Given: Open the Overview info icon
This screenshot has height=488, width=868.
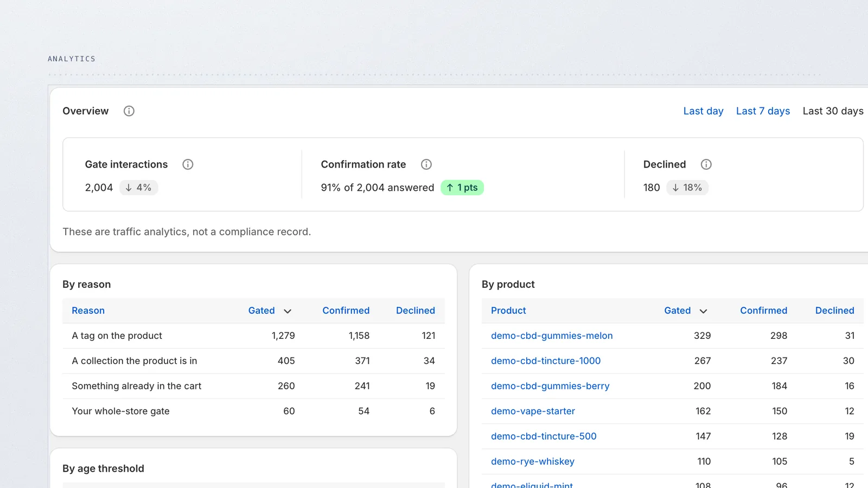Looking at the screenshot, I should (x=129, y=111).
